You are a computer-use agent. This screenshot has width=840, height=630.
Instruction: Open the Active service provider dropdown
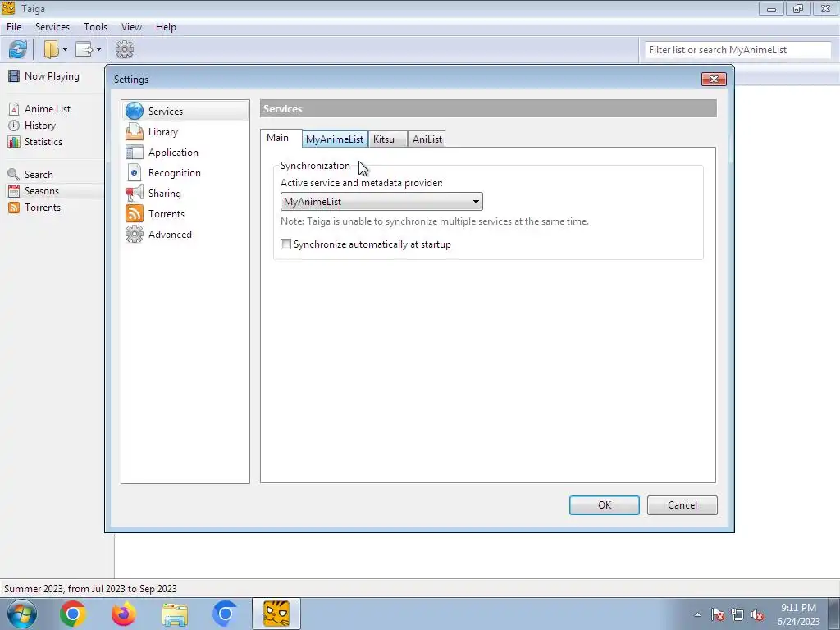pos(381,202)
